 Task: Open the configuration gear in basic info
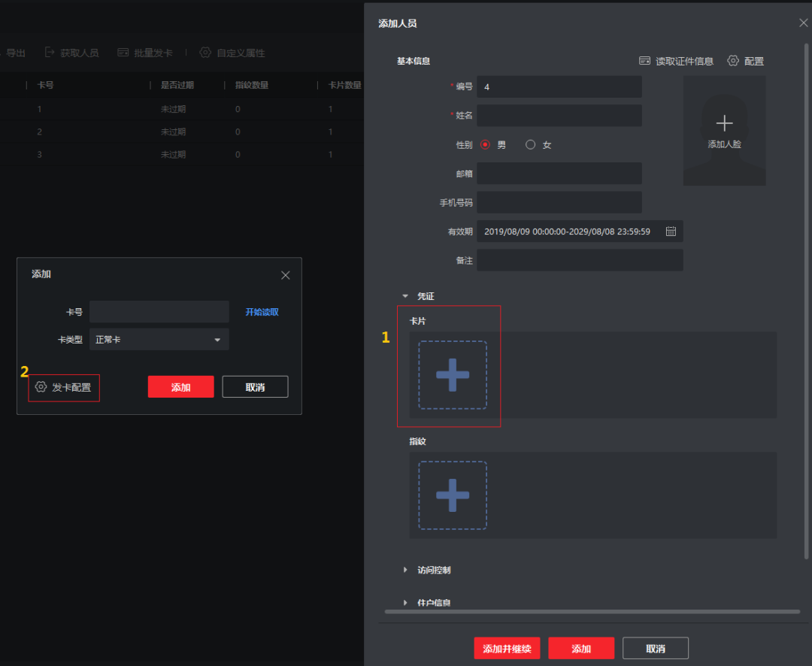click(733, 61)
